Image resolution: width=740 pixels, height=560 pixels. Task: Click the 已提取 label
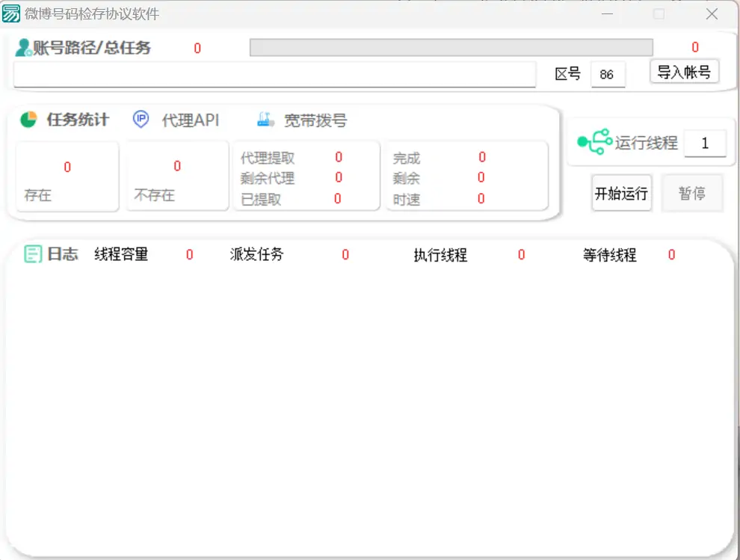(x=261, y=200)
